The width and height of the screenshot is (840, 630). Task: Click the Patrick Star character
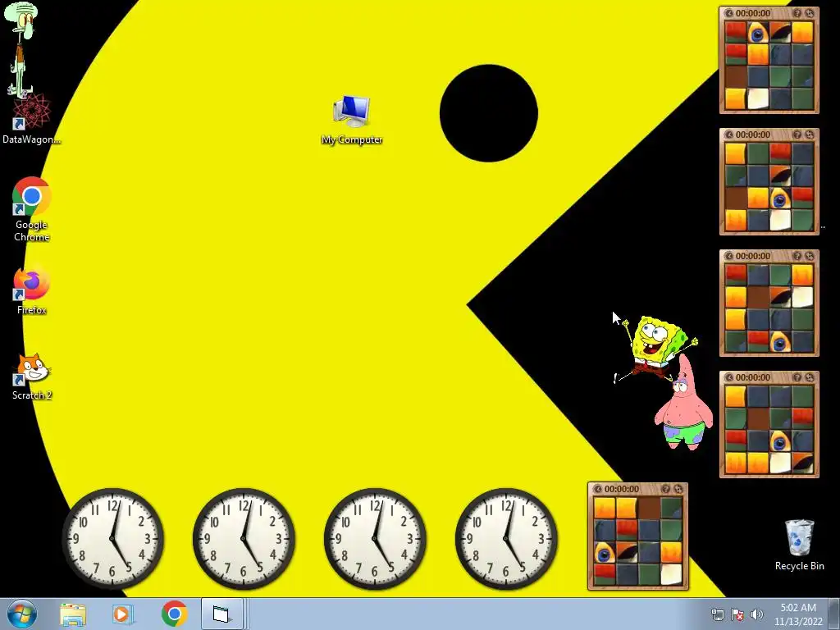click(x=683, y=403)
